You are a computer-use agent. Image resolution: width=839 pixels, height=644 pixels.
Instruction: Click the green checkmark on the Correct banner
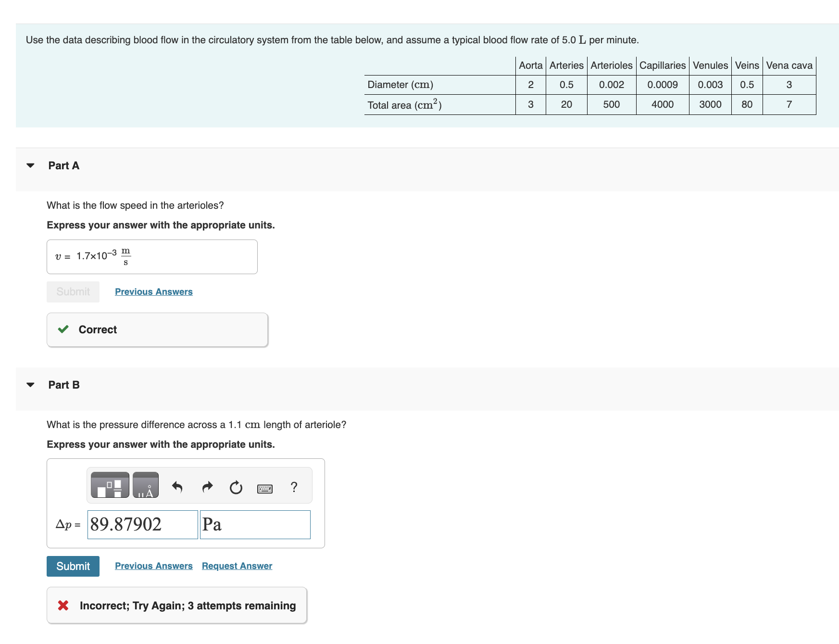click(x=63, y=329)
